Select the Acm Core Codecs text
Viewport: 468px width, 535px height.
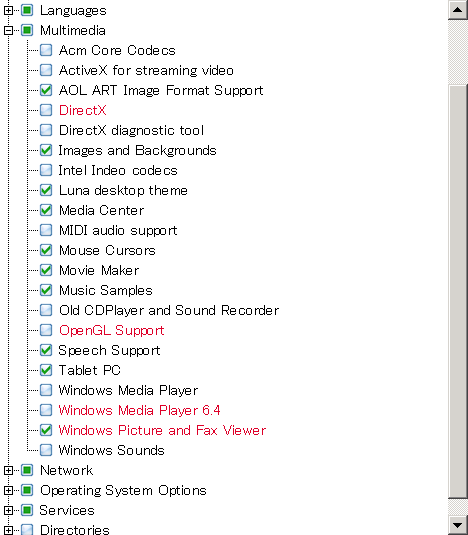(117, 50)
